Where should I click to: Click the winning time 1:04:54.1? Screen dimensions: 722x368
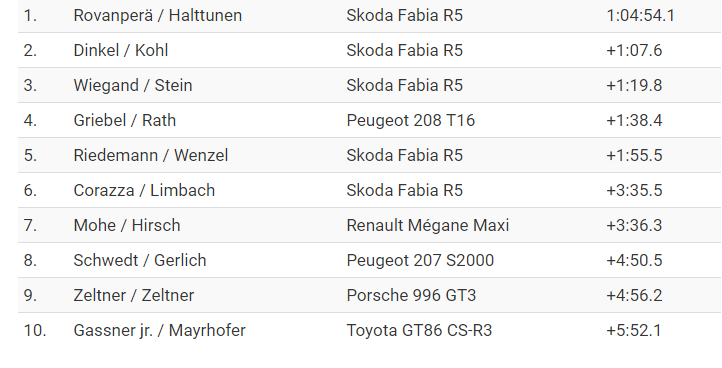point(640,15)
